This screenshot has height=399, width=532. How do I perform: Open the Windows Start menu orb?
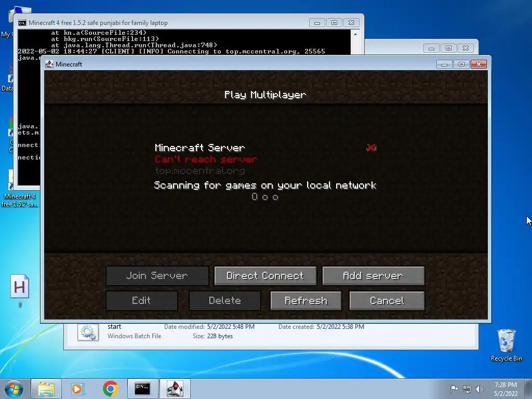point(14,389)
